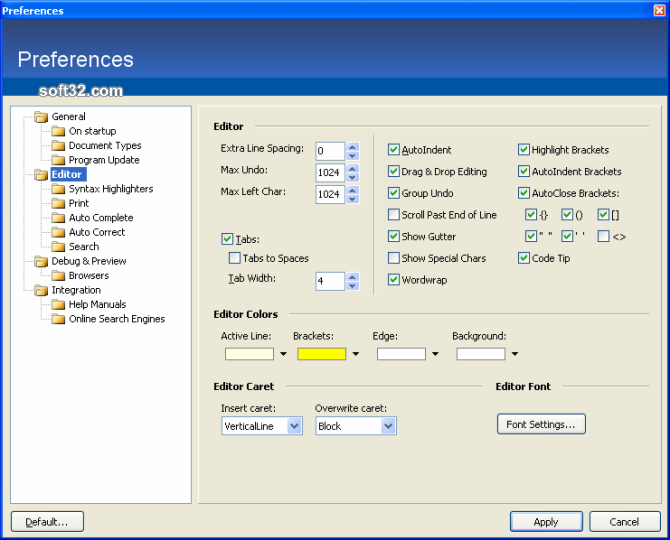The height and width of the screenshot is (540, 670).
Task: Disable Drag & Drop Editing
Action: [x=394, y=171]
